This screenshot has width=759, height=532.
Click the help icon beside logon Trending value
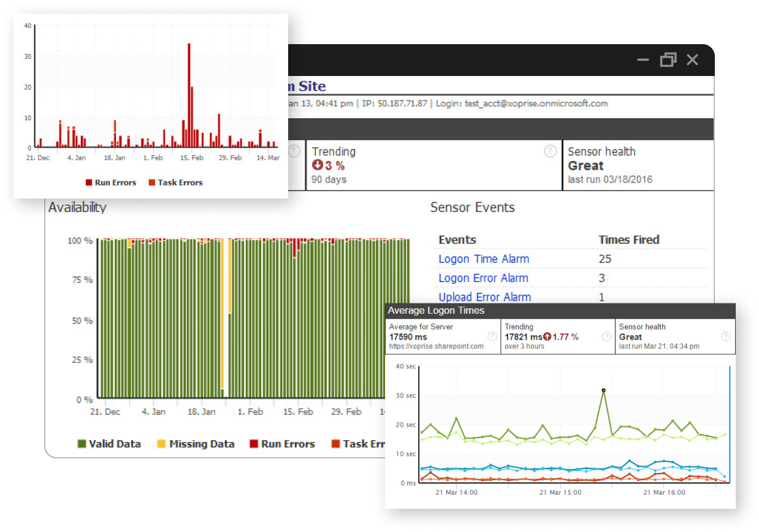point(606,336)
